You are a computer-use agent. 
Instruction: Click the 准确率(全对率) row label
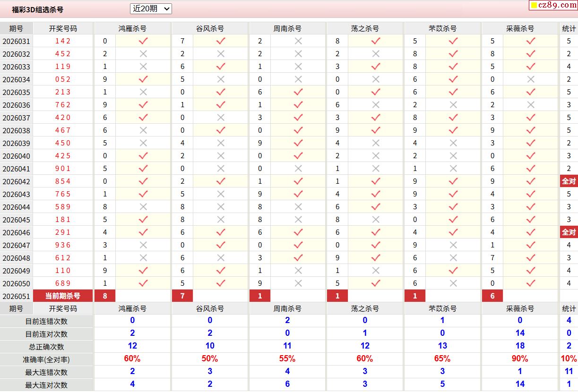click(x=46, y=359)
